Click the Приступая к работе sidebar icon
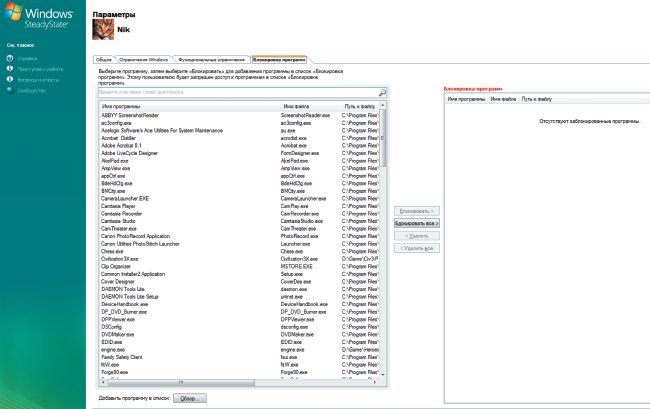Viewport: 650px width, 409px height. (11, 69)
